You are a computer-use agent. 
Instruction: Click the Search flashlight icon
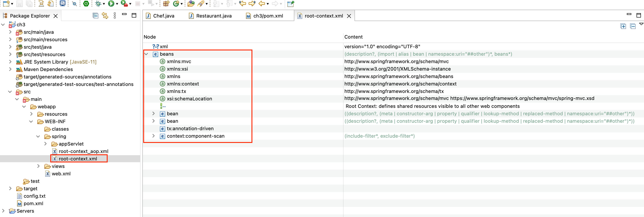[x=201, y=4]
